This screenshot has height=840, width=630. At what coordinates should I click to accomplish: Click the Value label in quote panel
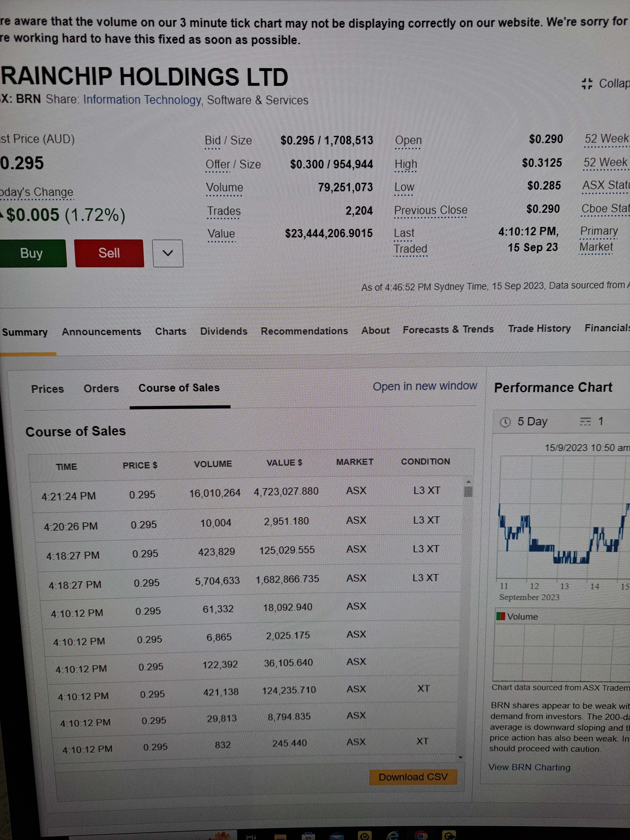coord(221,234)
